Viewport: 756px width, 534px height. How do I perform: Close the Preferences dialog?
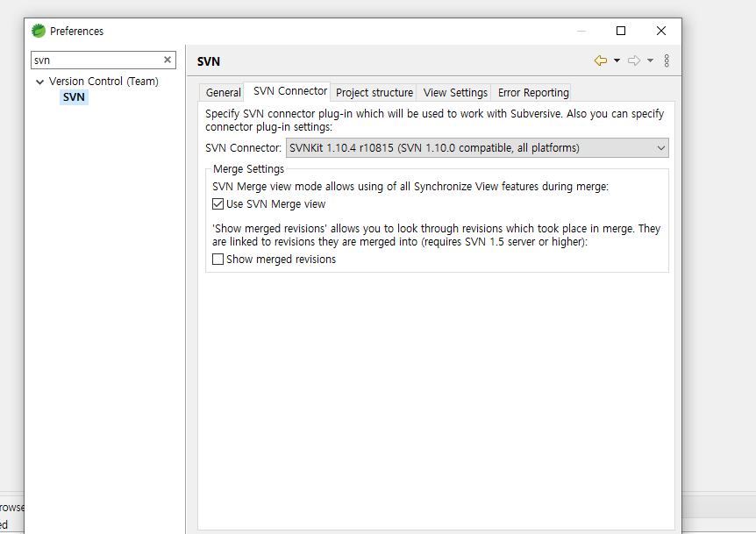[x=661, y=31]
